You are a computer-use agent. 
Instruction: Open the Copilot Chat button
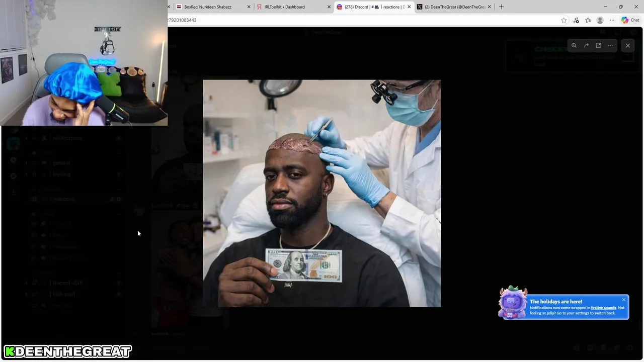(x=630, y=20)
